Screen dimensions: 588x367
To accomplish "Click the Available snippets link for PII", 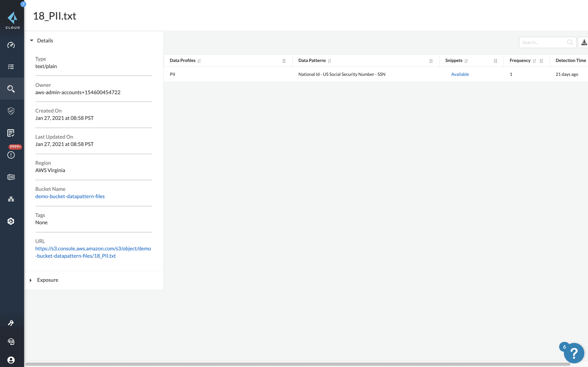I will 460,74.
